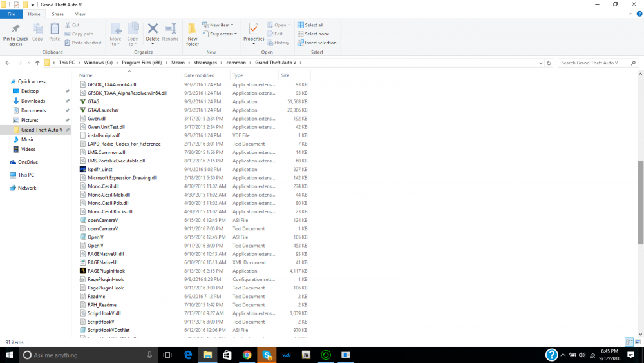This screenshot has height=363, width=644.
Task: Select This PC in navigation pane
Action: pyautogui.click(x=26, y=175)
